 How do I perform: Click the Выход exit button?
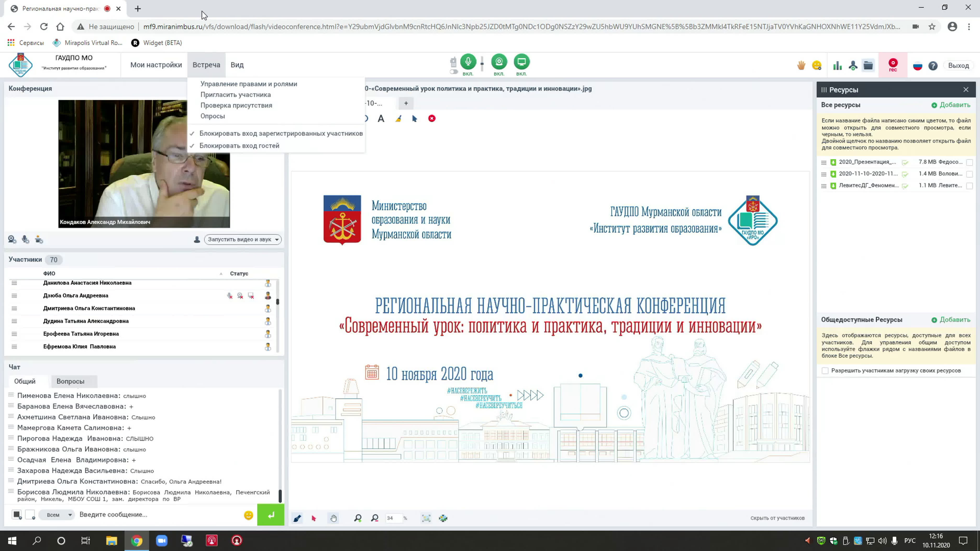(958, 65)
